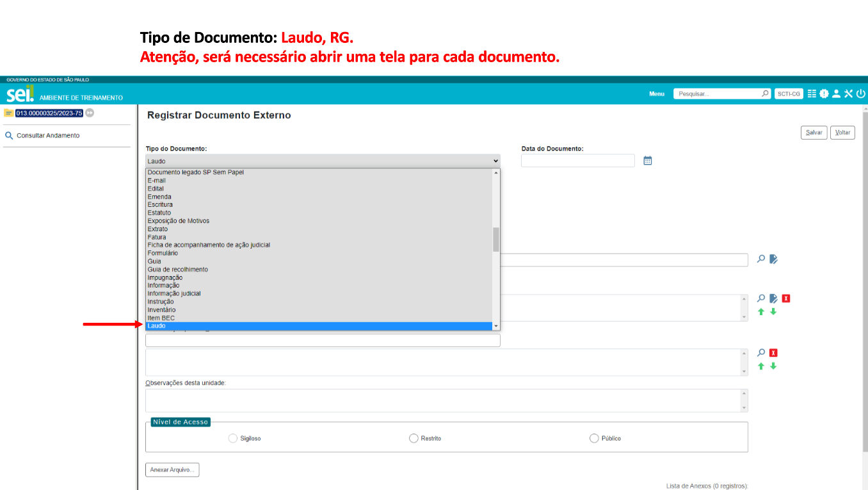Choose 'E-mail' in the dropdown list

tap(319, 181)
